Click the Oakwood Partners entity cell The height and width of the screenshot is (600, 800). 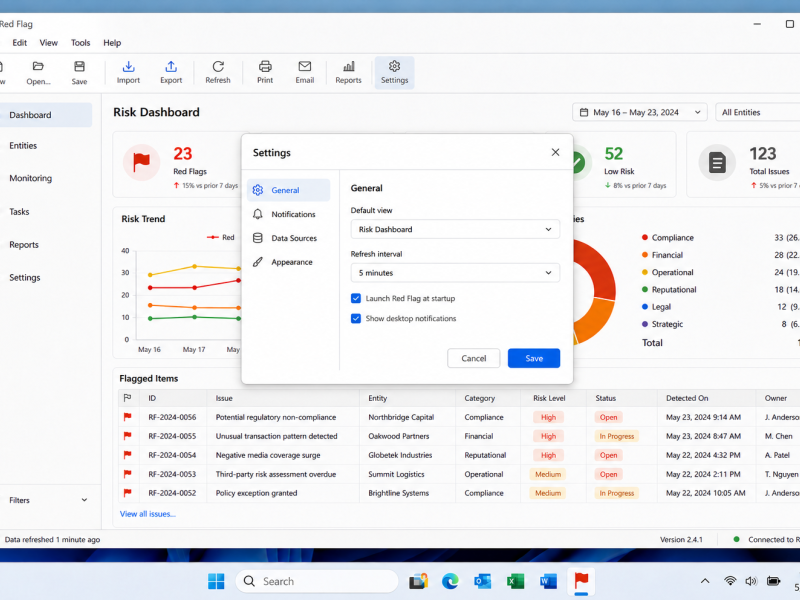(398, 436)
